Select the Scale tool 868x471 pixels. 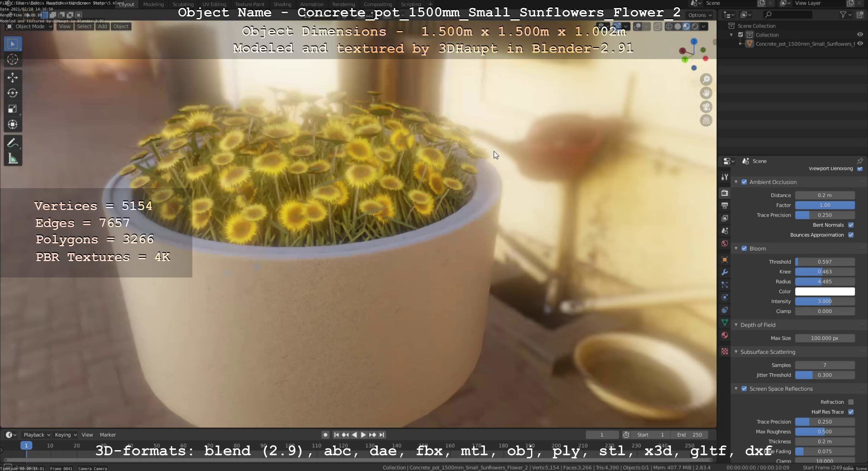click(x=13, y=109)
